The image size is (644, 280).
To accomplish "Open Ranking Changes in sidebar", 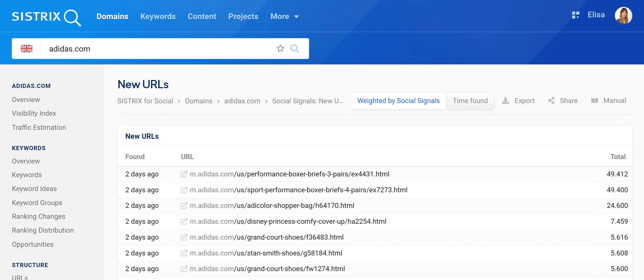I will (x=38, y=217).
